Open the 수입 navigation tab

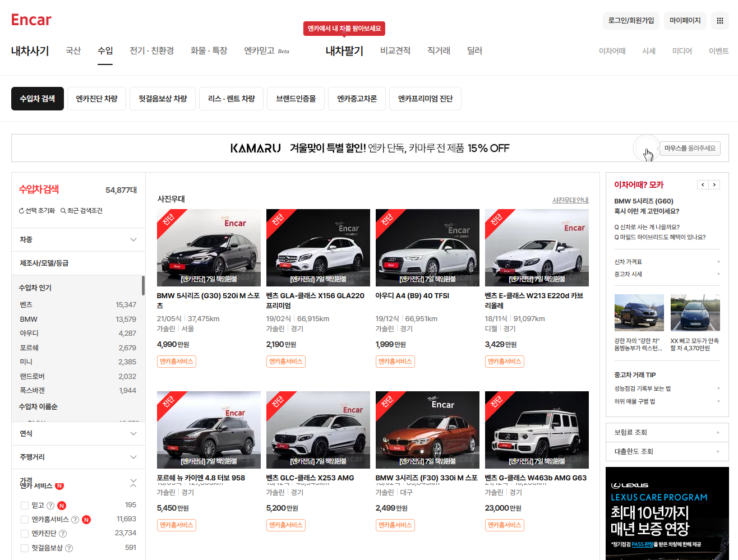pos(105,50)
